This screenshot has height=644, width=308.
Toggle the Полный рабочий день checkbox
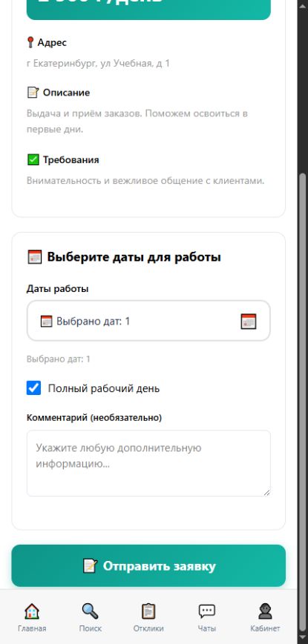tap(33, 388)
